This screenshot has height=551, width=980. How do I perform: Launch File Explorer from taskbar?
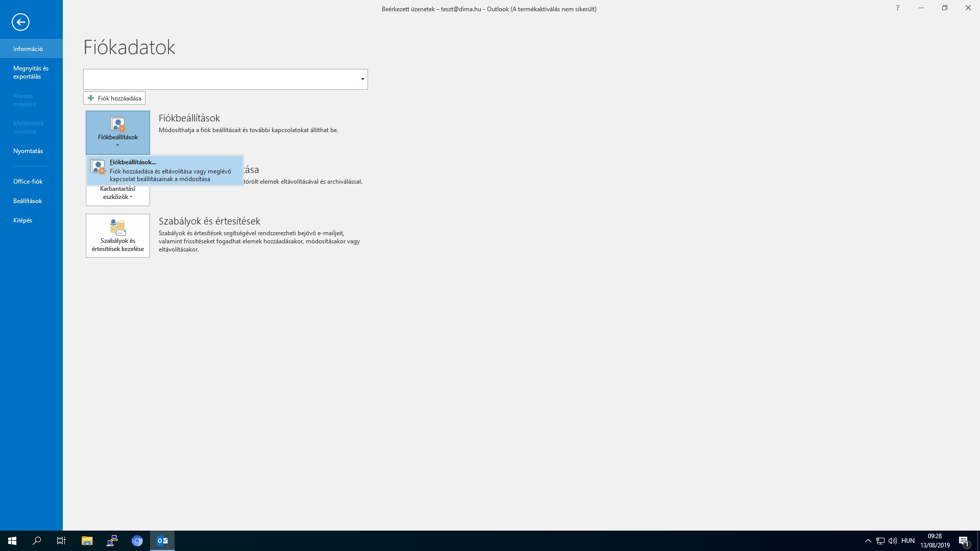(87, 541)
